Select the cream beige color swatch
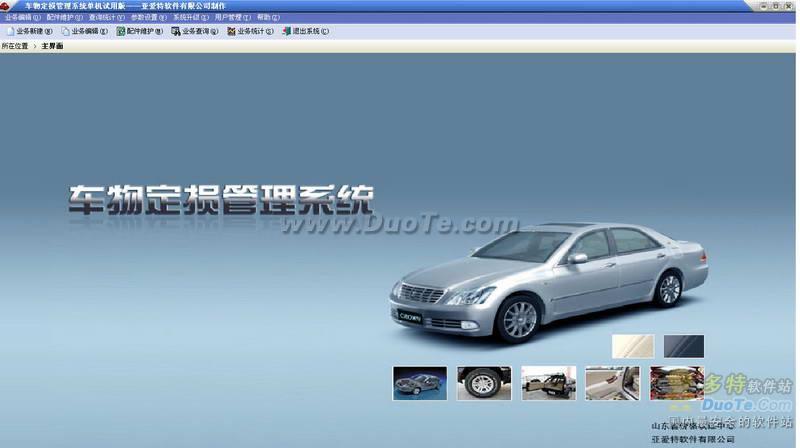The width and height of the screenshot is (800, 448). coord(633,346)
